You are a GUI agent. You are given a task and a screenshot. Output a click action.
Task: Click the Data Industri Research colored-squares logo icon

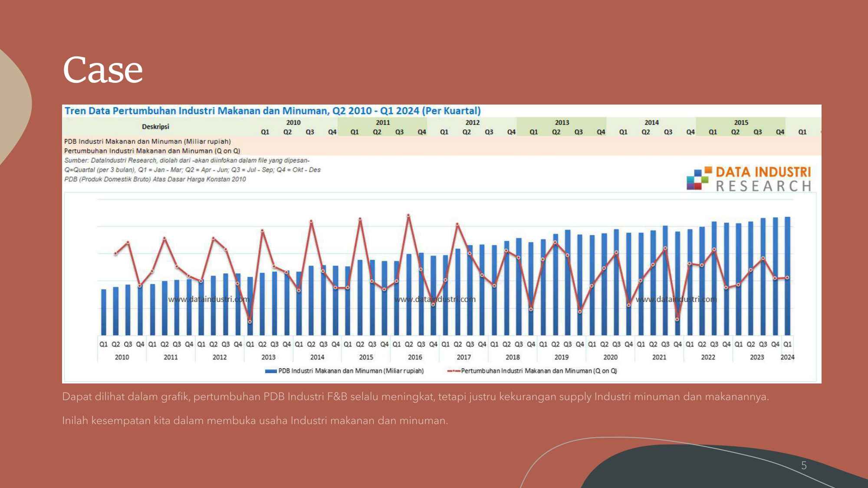pos(699,179)
